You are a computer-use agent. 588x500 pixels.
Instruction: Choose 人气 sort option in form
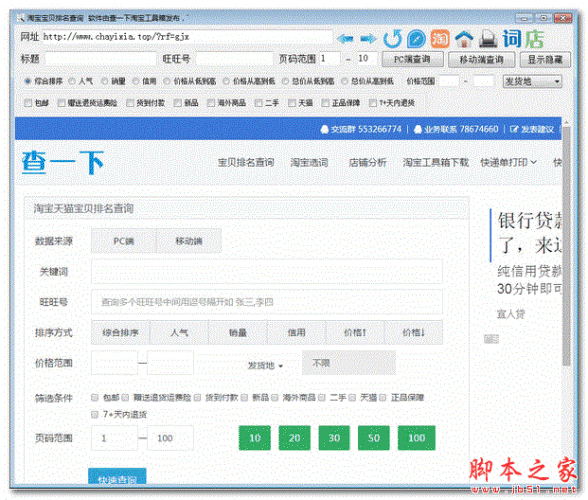click(179, 332)
